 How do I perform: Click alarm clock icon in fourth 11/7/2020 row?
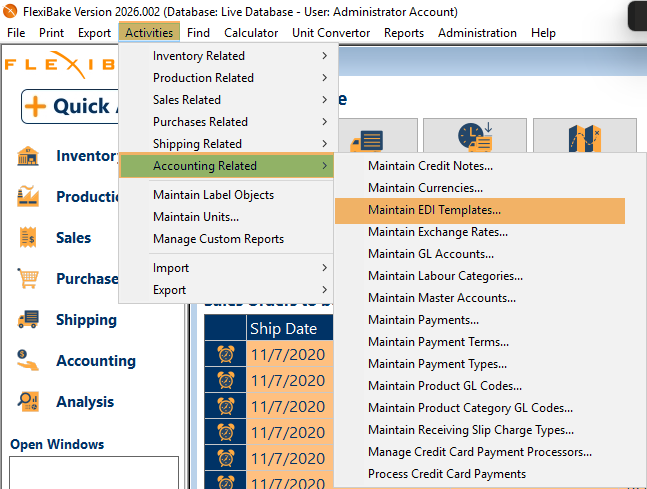[x=226, y=432]
